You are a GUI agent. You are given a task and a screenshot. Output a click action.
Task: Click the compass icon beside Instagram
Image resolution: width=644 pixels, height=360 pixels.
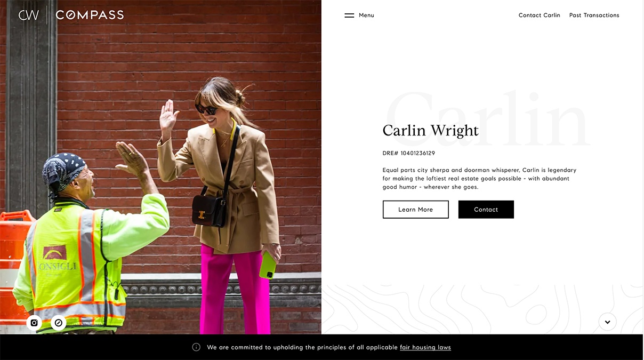pos(59,323)
